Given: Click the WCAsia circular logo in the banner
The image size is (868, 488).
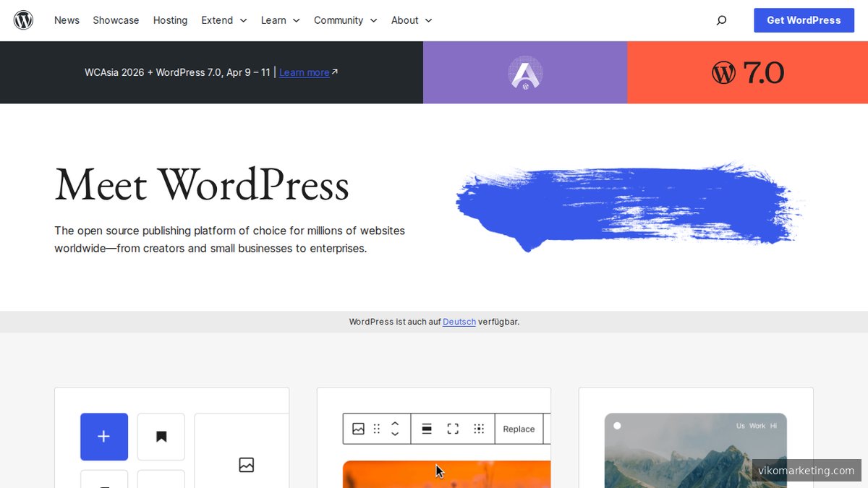Looking at the screenshot, I should point(525,72).
